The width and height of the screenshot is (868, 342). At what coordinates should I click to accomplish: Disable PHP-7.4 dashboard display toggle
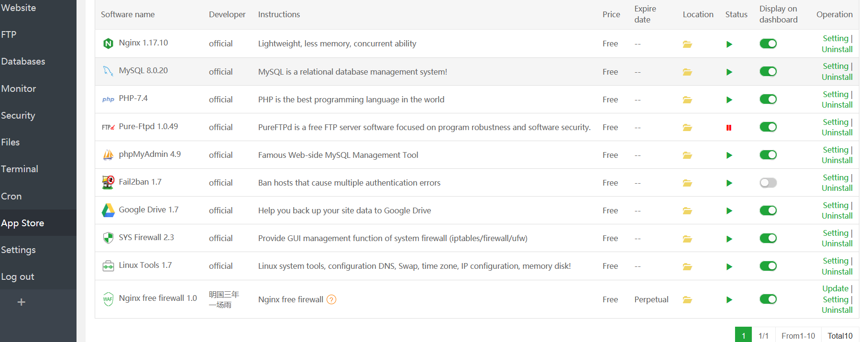click(x=768, y=99)
